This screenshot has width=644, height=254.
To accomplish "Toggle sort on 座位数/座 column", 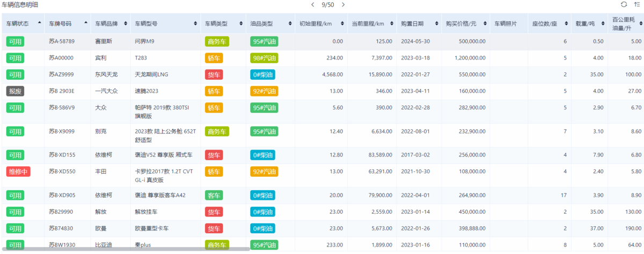I will coord(566,24).
